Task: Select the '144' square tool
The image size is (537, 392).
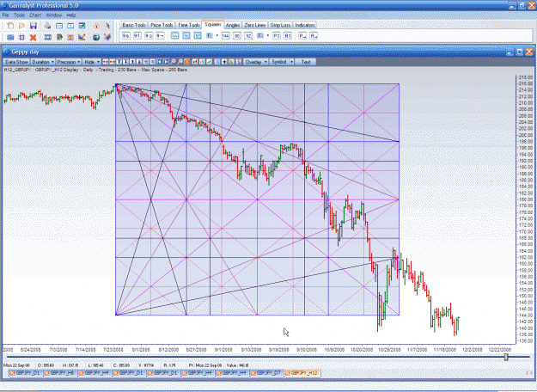Action: (x=225, y=35)
